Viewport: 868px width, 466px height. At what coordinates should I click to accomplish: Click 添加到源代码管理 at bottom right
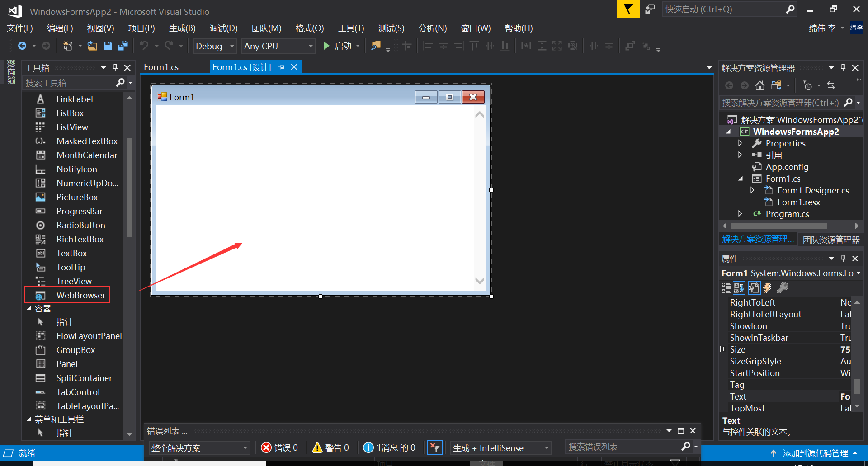(x=814, y=453)
